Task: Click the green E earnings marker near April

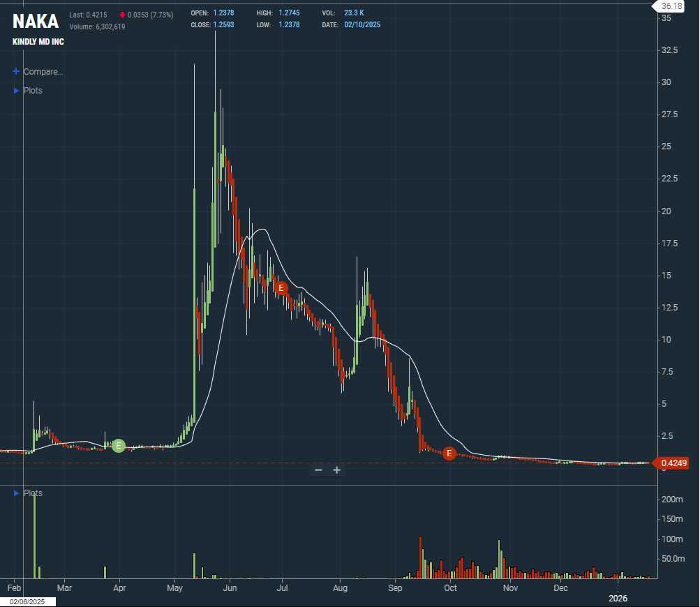Action: tap(119, 445)
